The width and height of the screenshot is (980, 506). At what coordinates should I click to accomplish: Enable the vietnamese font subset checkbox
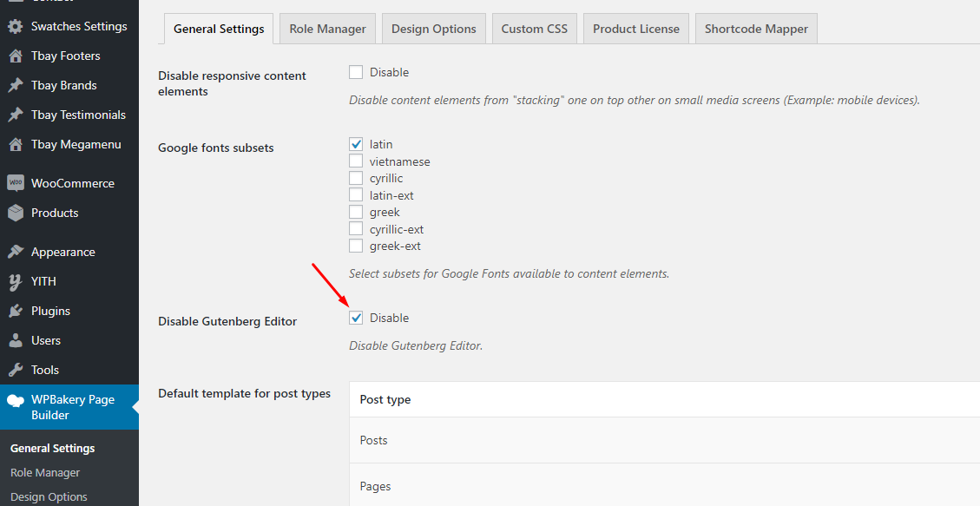356,161
